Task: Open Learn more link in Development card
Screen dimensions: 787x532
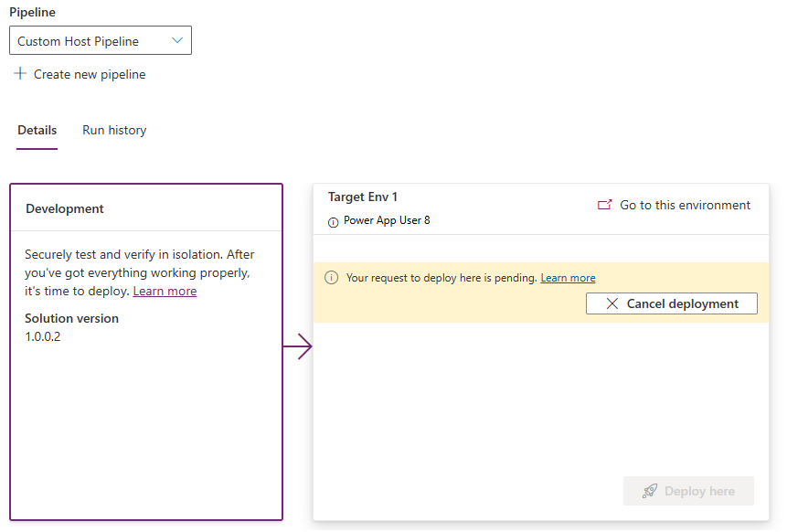Action: pyautogui.click(x=165, y=291)
